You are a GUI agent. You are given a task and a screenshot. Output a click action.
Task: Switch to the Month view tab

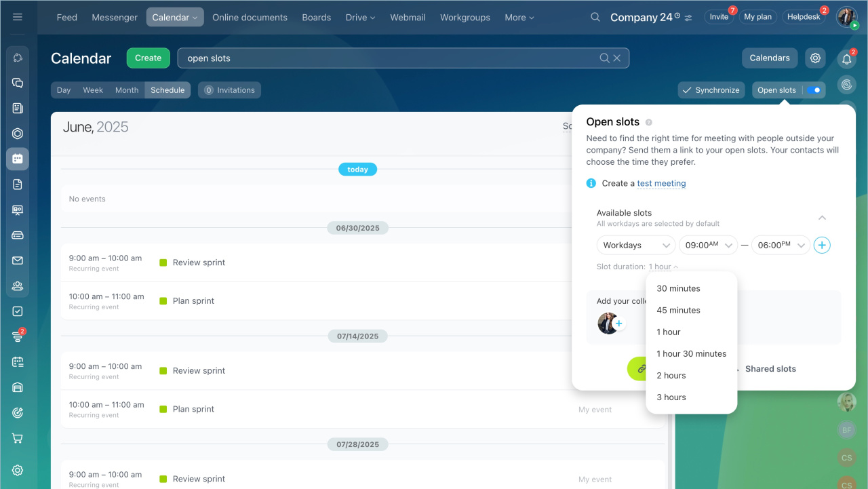[127, 90]
